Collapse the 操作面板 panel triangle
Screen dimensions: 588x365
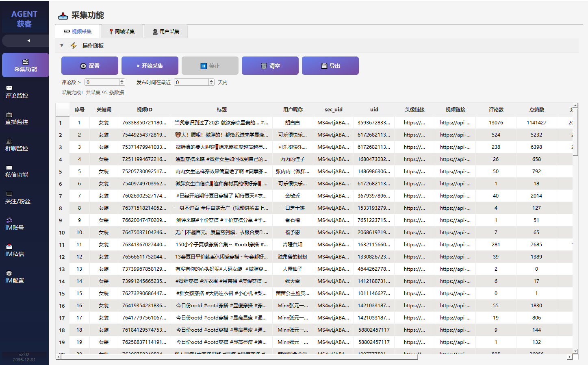[62, 46]
